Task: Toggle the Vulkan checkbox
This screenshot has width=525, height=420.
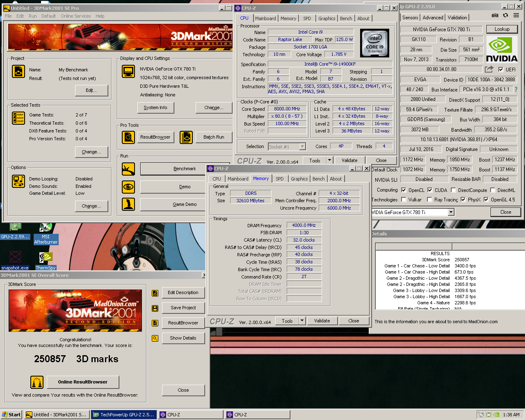Action: click(x=404, y=200)
